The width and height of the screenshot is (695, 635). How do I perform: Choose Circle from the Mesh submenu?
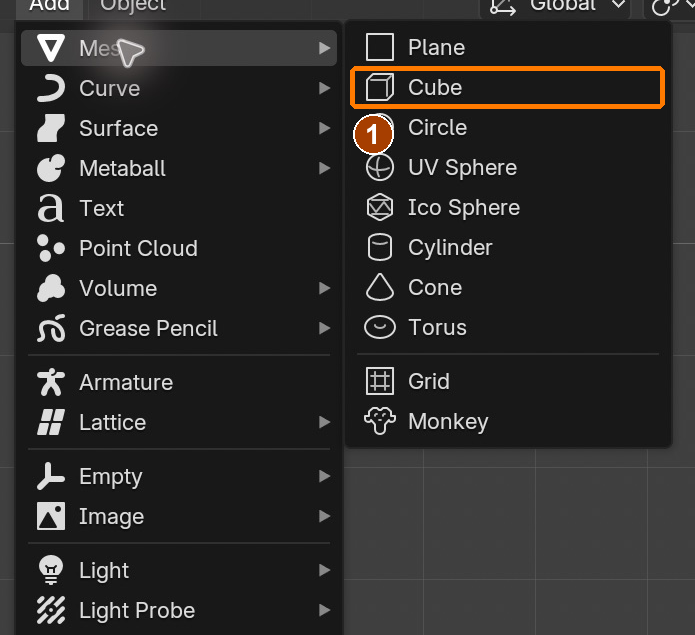pos(508,127)
